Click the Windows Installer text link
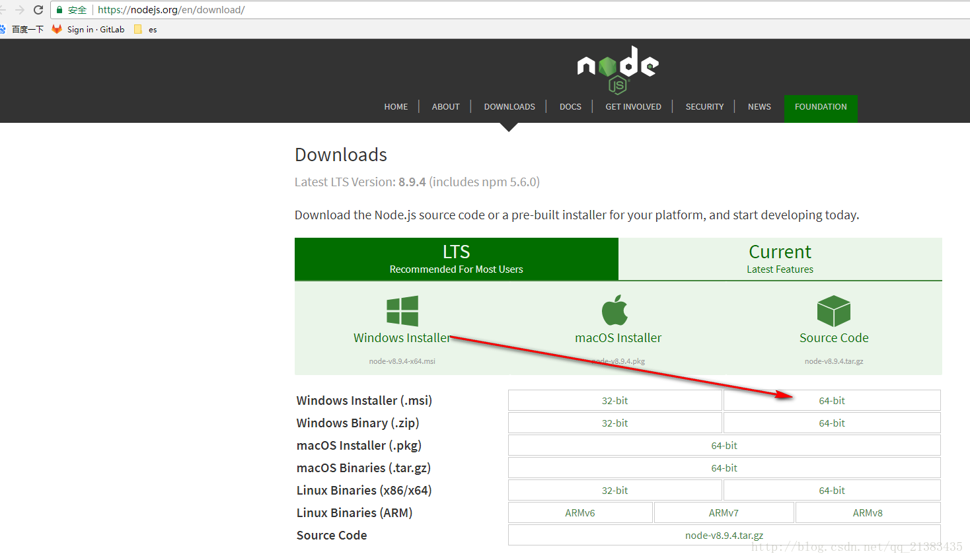970x560 pixels. tap(402, 337)
